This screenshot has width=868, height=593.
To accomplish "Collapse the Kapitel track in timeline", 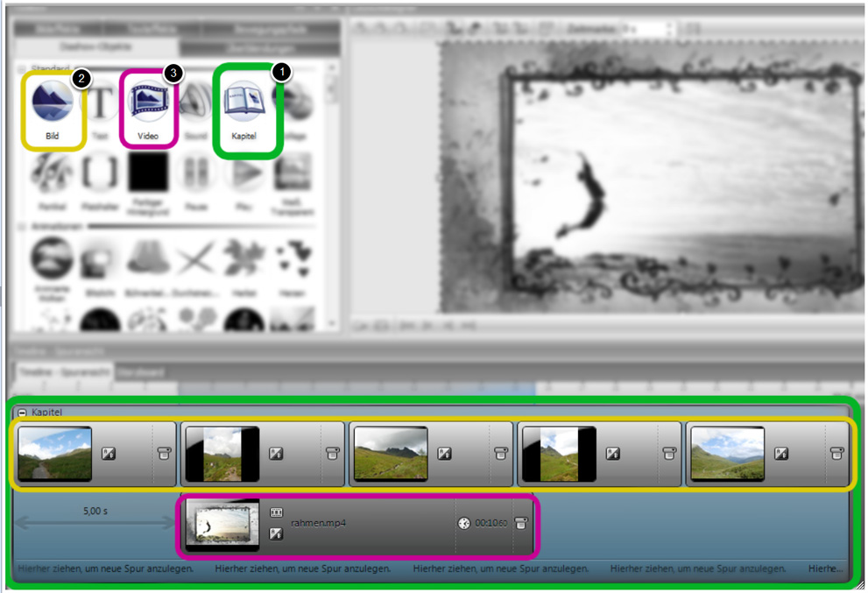I will (x=21, y=412).
